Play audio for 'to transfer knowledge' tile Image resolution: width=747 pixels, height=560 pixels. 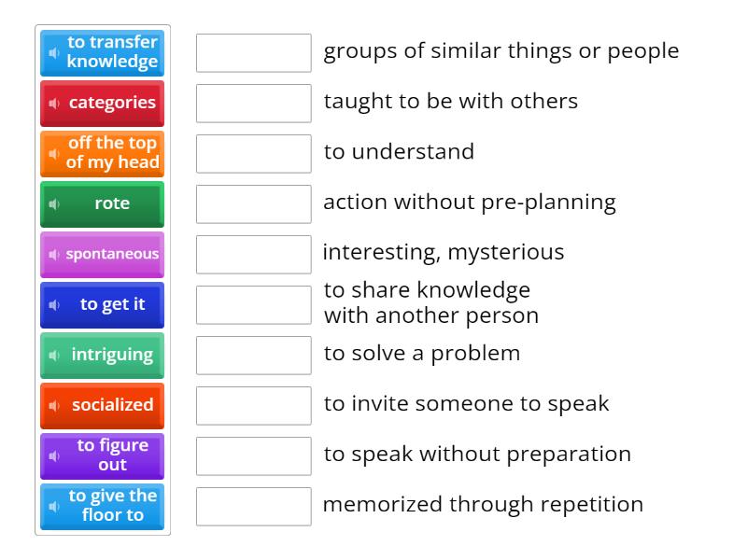54,53
